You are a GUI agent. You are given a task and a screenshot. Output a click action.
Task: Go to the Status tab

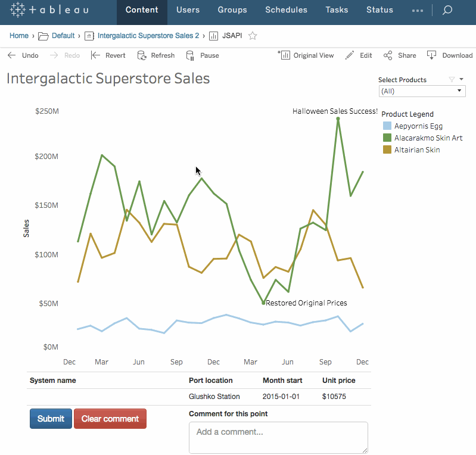[379, 10]
